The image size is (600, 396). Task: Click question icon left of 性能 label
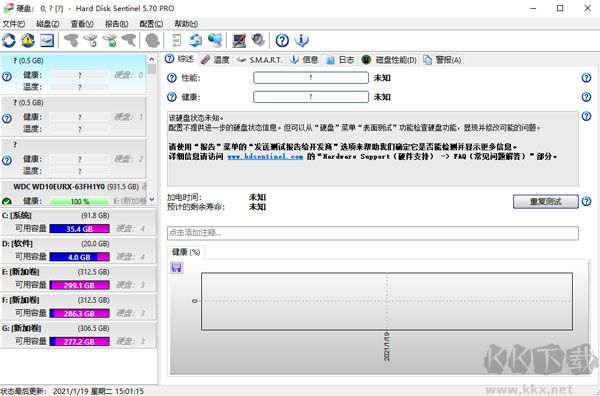[172, 78]
